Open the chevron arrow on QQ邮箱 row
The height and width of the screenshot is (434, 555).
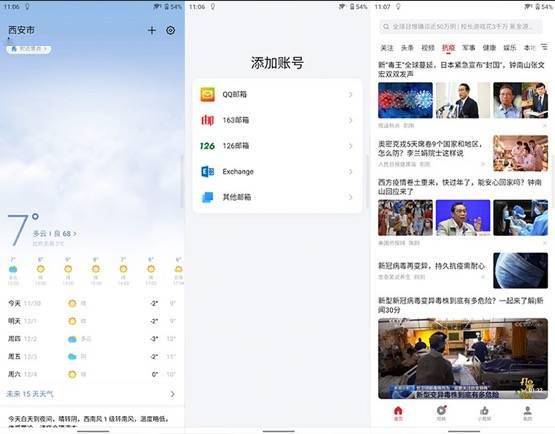[350, 95]
